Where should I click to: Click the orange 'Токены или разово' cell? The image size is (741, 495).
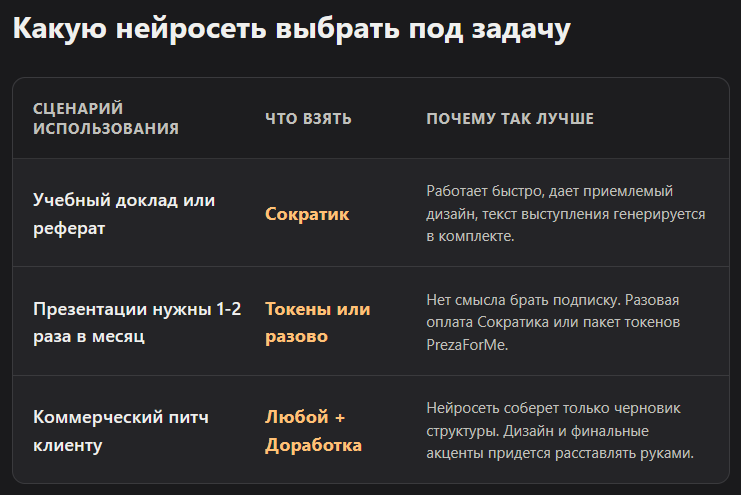[318, 322]
